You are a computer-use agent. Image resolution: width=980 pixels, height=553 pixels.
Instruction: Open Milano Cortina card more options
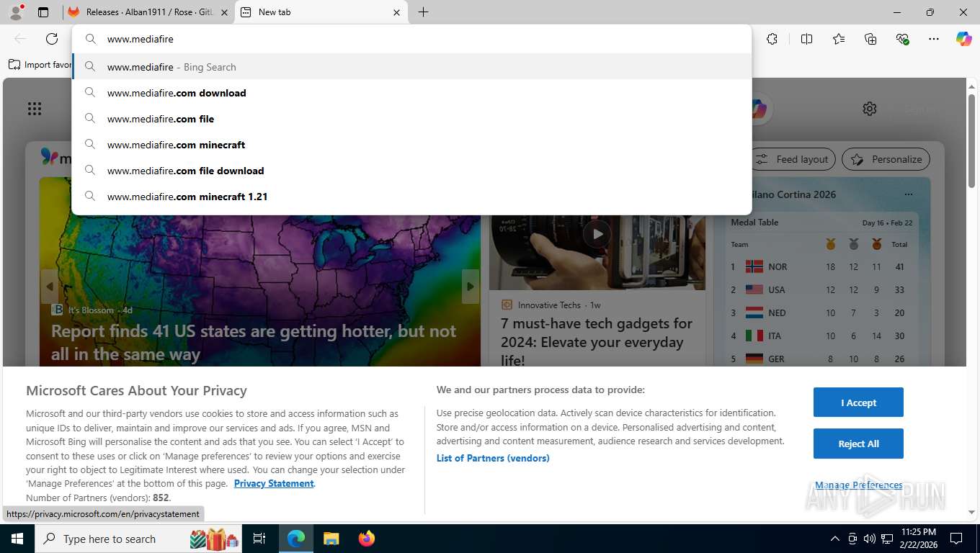(x=908, y=194)
